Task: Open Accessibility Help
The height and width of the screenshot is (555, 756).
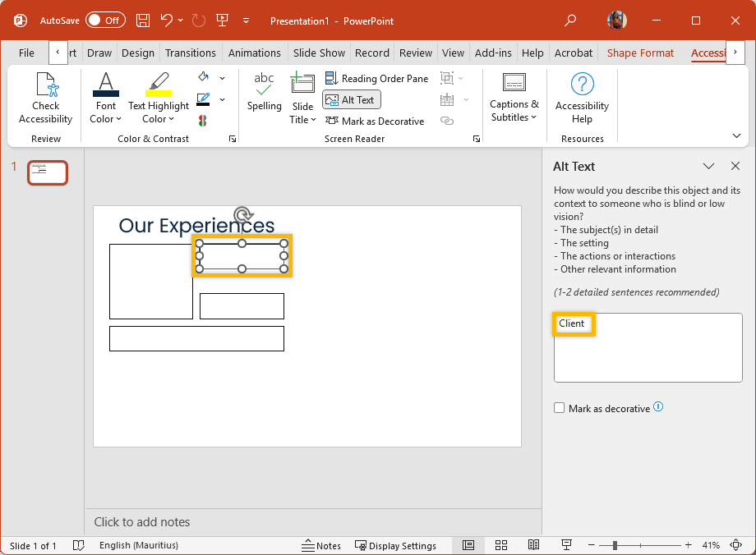Action: point(582,98)
